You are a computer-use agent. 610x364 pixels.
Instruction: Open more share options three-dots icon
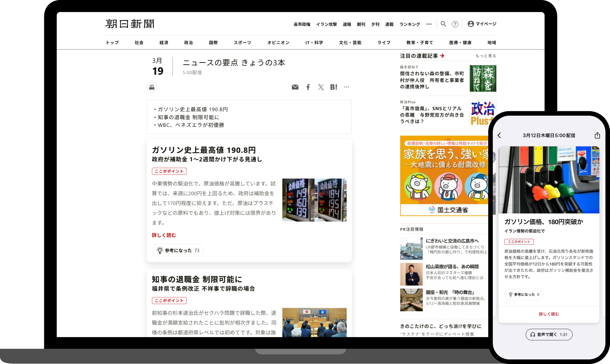pos(346,87)
